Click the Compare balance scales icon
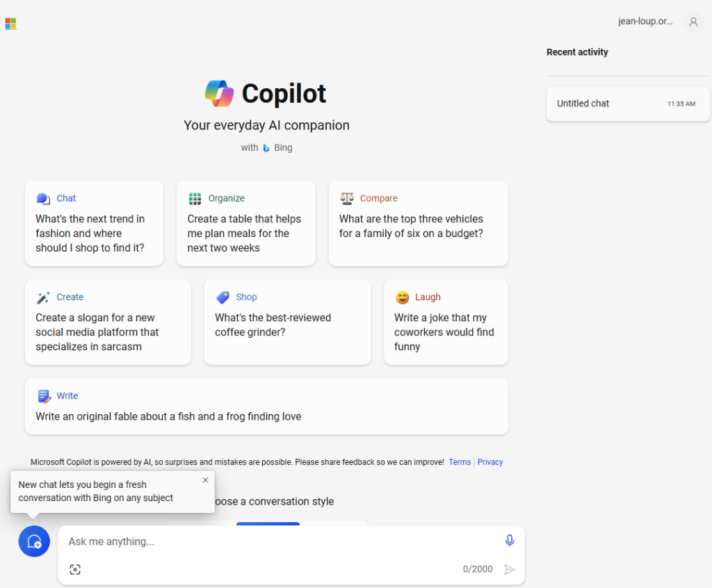Screen dimensions: 712x588 (x=347, y=198)
